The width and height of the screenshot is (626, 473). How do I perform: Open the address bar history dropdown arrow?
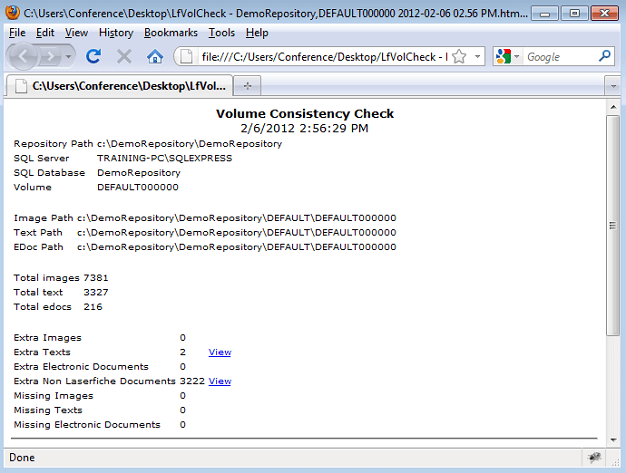(x=477, y=57)
